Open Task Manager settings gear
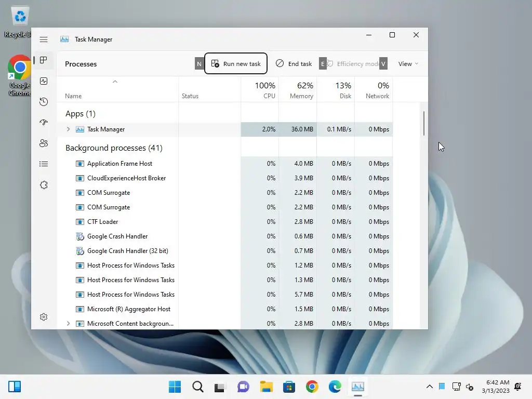Screen dimensions: 532x399 44,317
